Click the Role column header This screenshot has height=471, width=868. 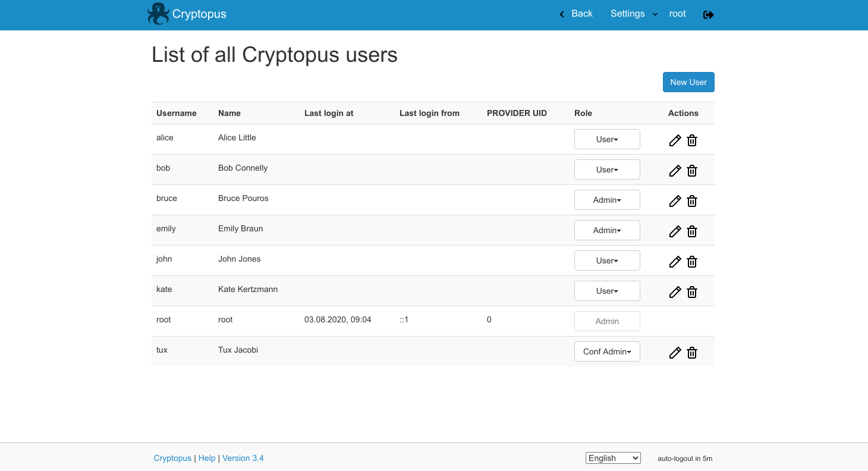point(583,113)
